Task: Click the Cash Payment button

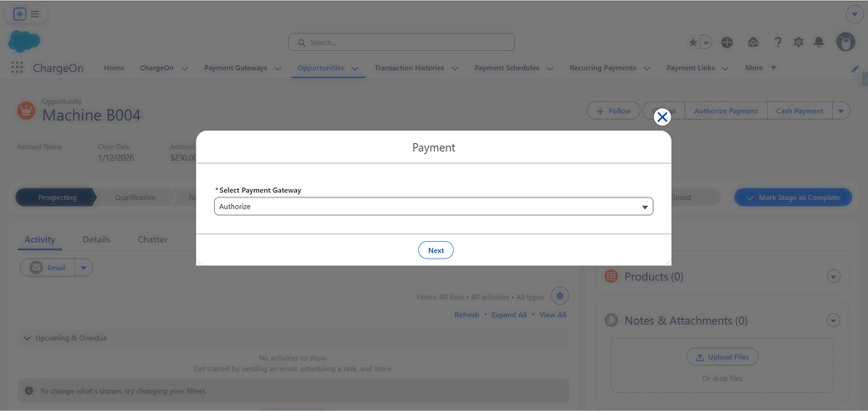Action: pos(799,110)
